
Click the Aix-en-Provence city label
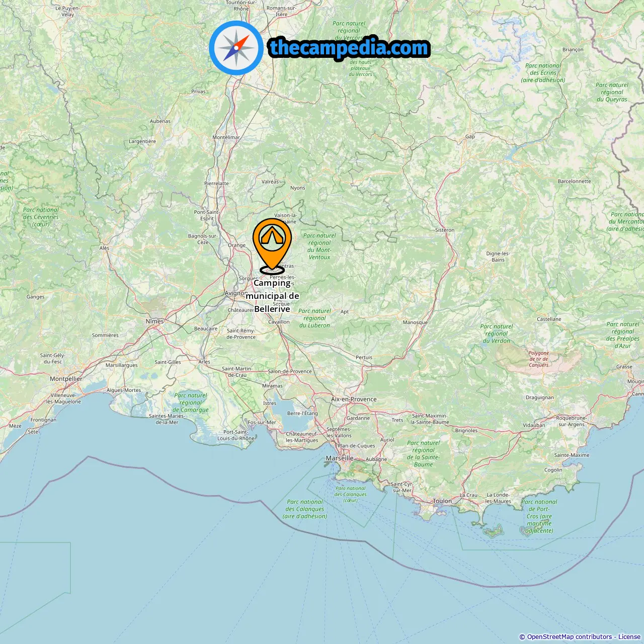point(354,399)
